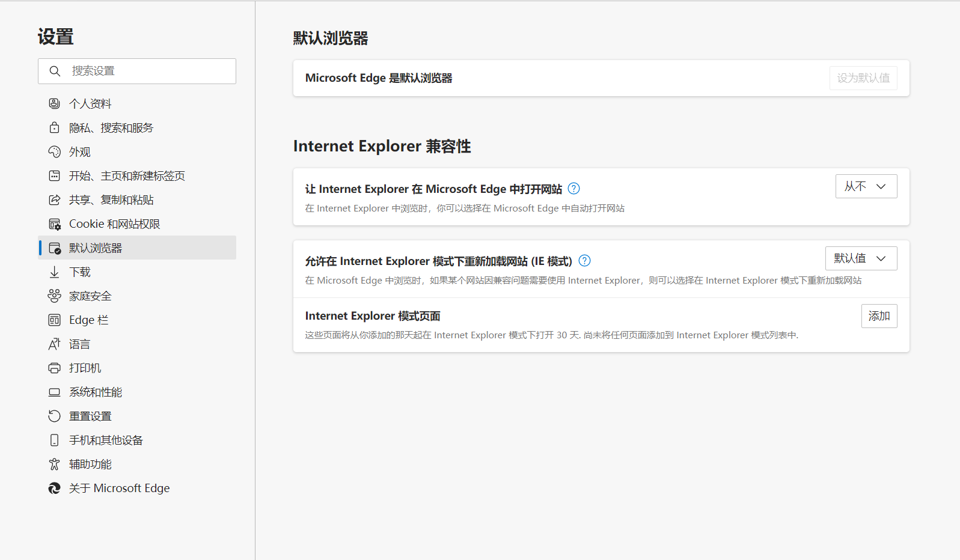
Task: Open 关于 Microsoft Edge page
Action: [137, 488]
